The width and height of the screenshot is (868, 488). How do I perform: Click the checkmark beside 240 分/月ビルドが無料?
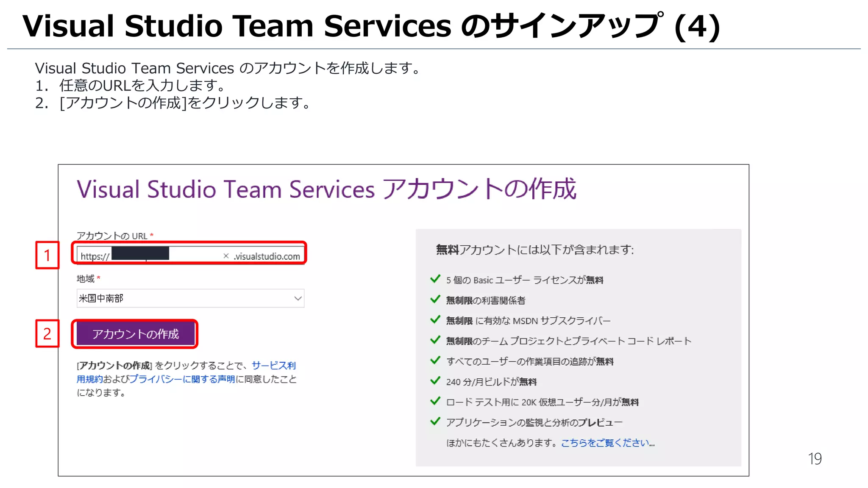click(435, 381)
